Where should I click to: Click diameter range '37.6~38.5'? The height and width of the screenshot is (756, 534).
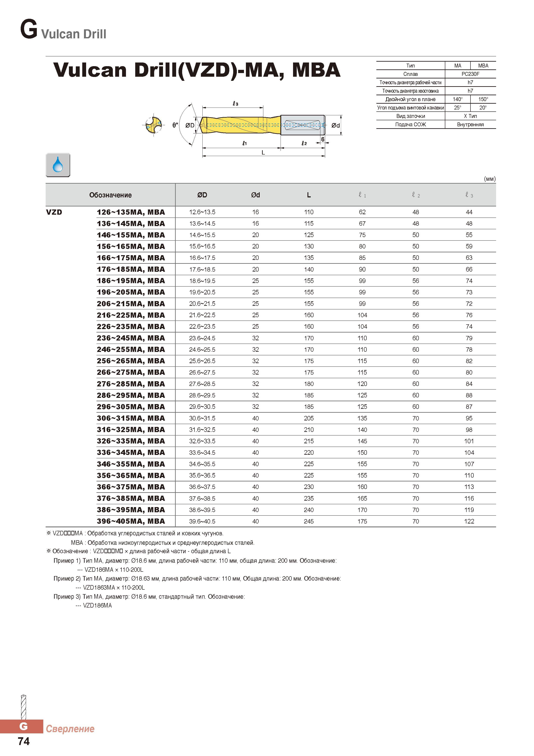(202, 498)
